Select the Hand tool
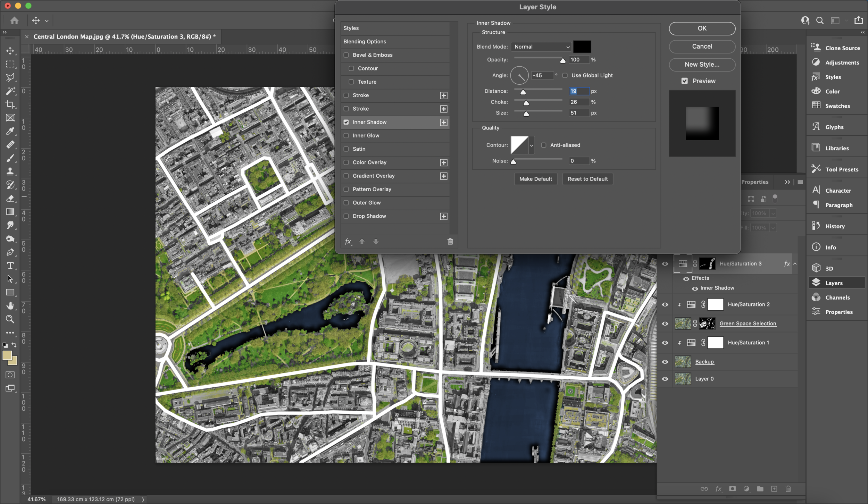868x504 pixels. click(10, 305)
